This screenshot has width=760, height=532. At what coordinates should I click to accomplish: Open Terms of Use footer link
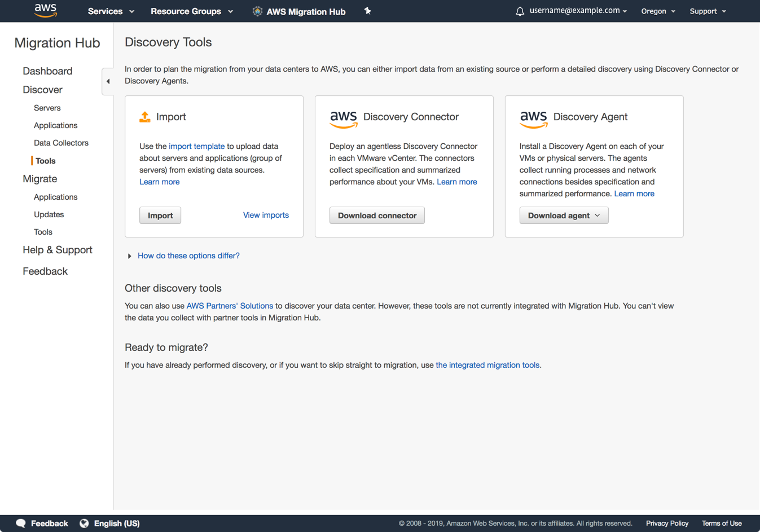click(722, 524)
